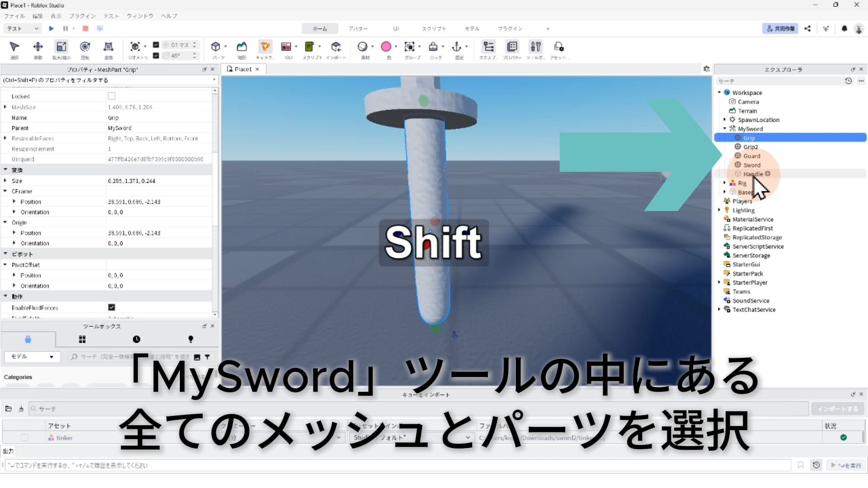Select the Rotate tool
Screen dimensions: 868x488
click(85, 47)
